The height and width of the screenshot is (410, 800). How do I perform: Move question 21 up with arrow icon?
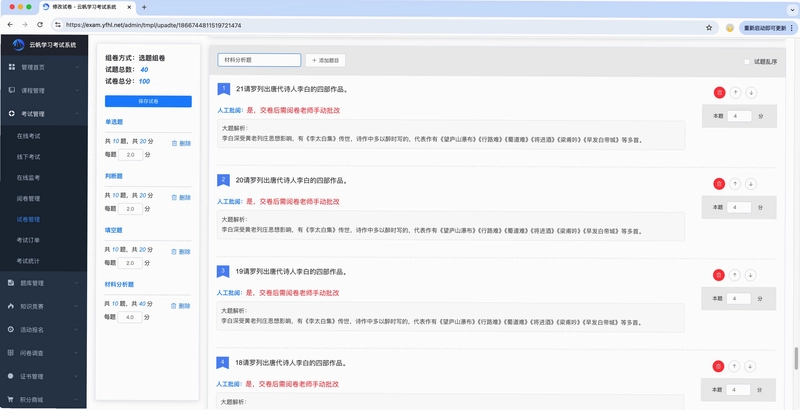735,92
